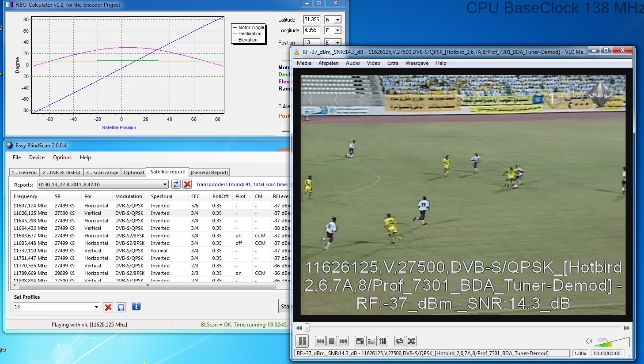The image size is (644, 364).
Task: Open VLC Media menu
Action: [x=304, y=63]
